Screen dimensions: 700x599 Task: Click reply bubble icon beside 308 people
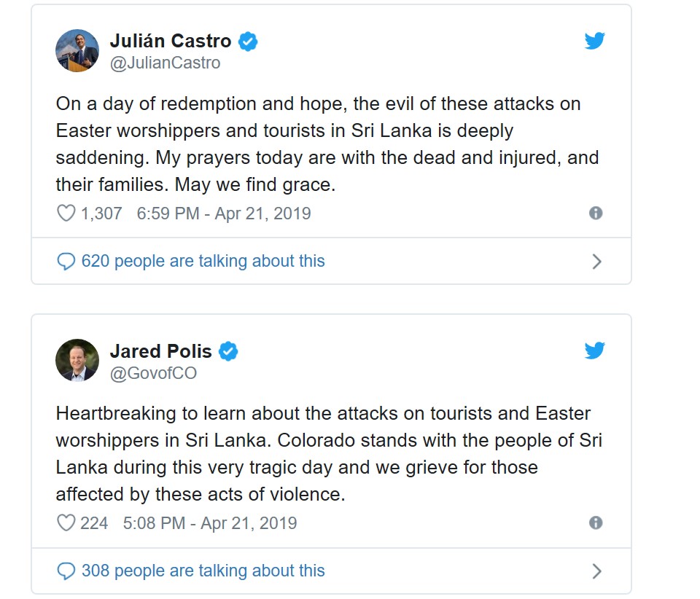66,571
